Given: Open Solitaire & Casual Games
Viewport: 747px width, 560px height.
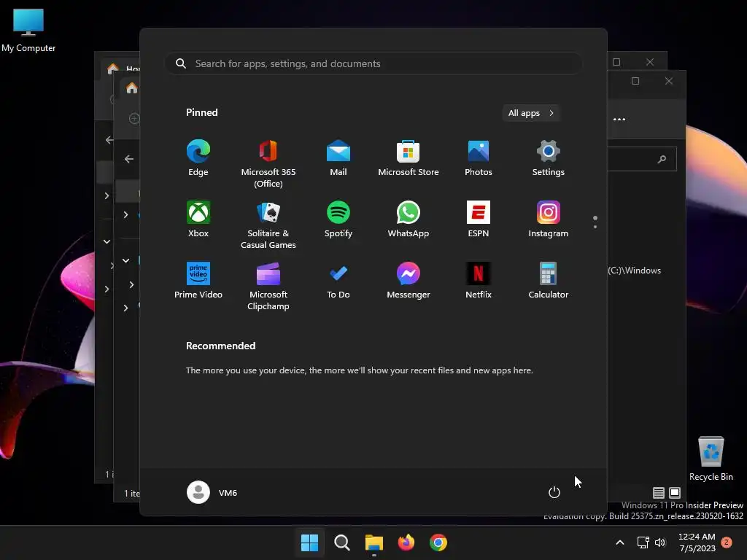Looking at the screenshot, I should tap(268, 225).
